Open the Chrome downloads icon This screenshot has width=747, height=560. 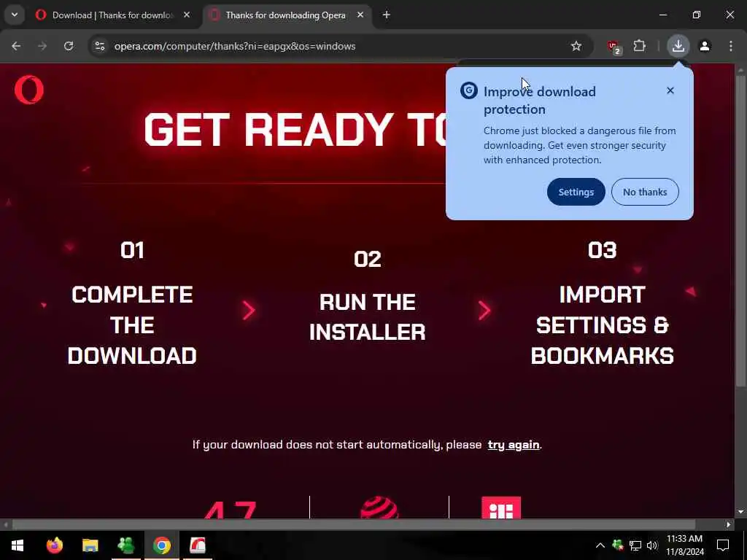pos(678,46)
